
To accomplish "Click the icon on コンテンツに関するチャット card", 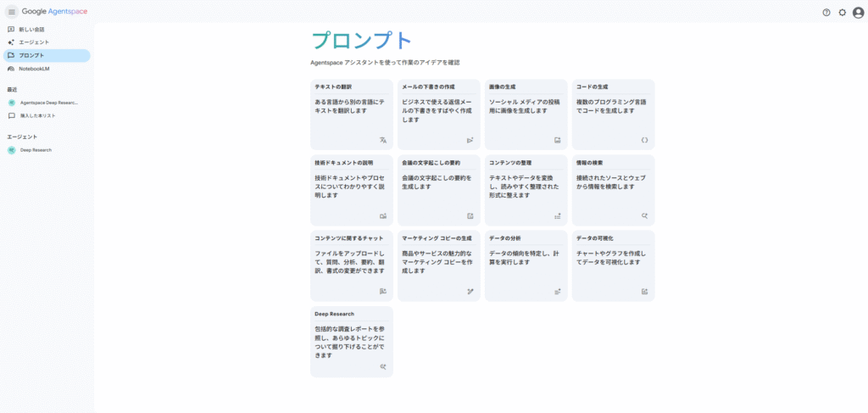I will pos(383,292).
